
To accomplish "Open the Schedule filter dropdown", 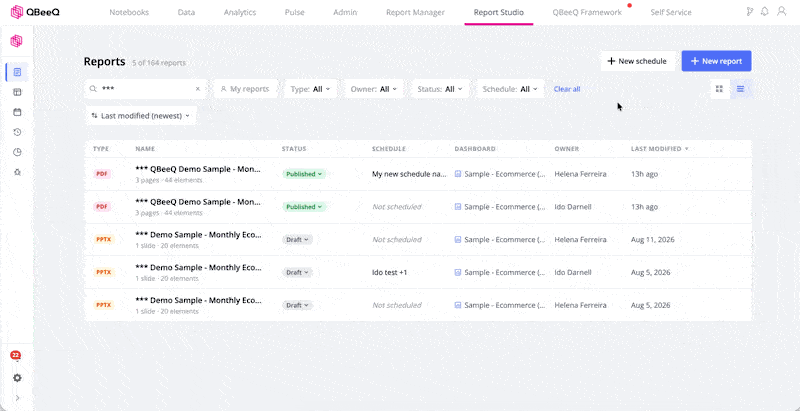I will (510, 89).
